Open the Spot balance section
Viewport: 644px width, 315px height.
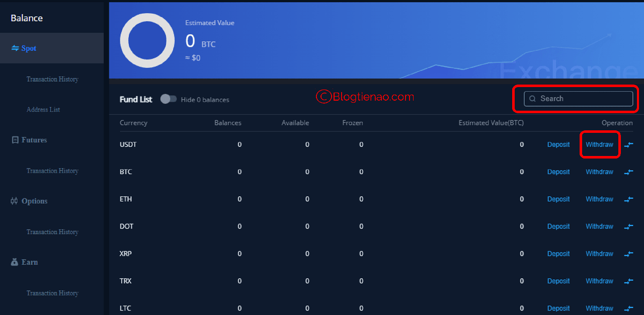[x=29, y=48]
